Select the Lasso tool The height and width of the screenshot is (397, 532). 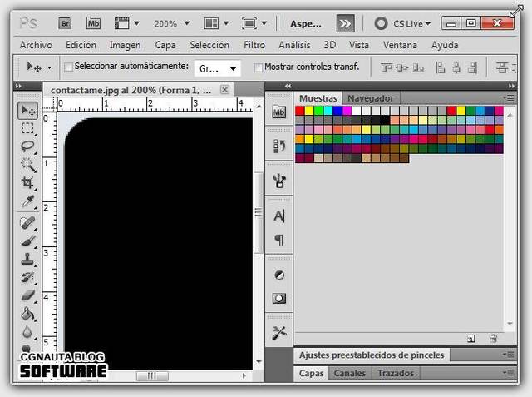point(27,146)
